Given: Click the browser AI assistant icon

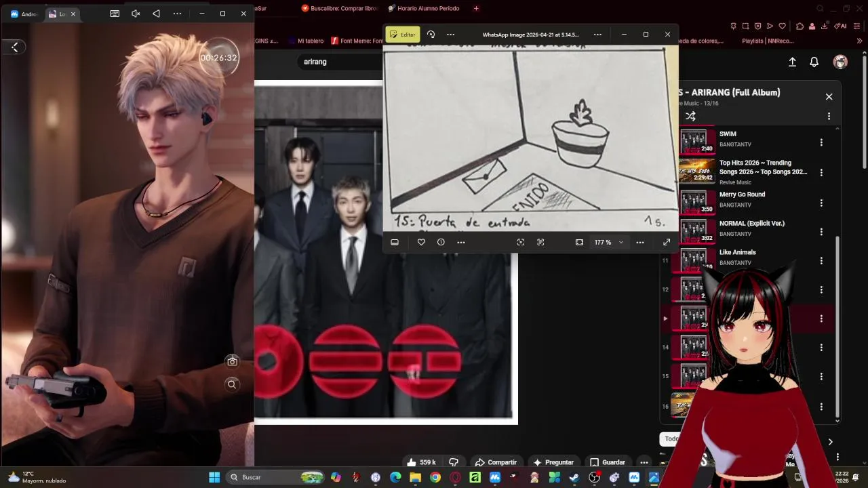Looking at the screenshot, I should tap(842, 26).
